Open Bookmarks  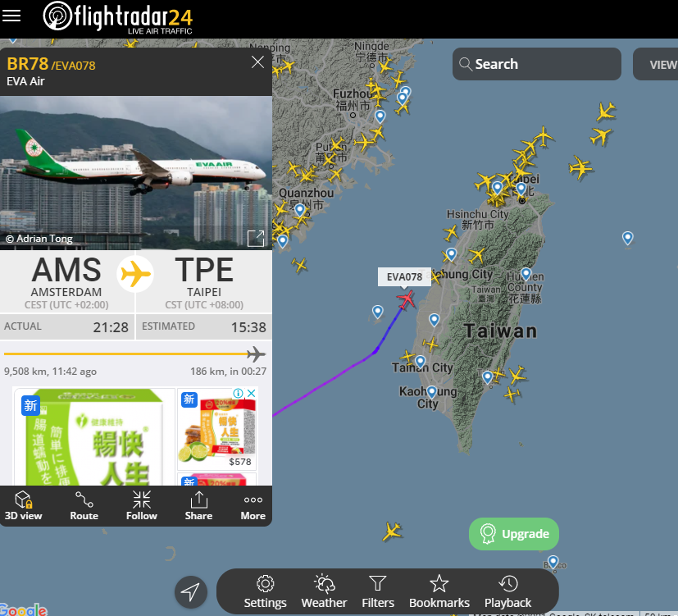click(x=439, y=591)
